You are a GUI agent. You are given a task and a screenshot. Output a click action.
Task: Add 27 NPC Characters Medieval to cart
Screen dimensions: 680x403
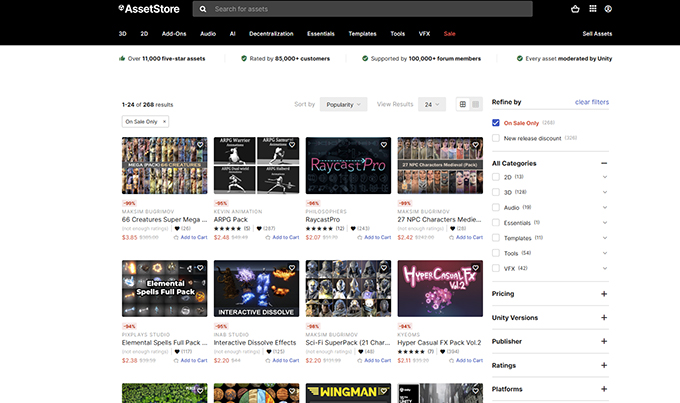coord(466,237)
